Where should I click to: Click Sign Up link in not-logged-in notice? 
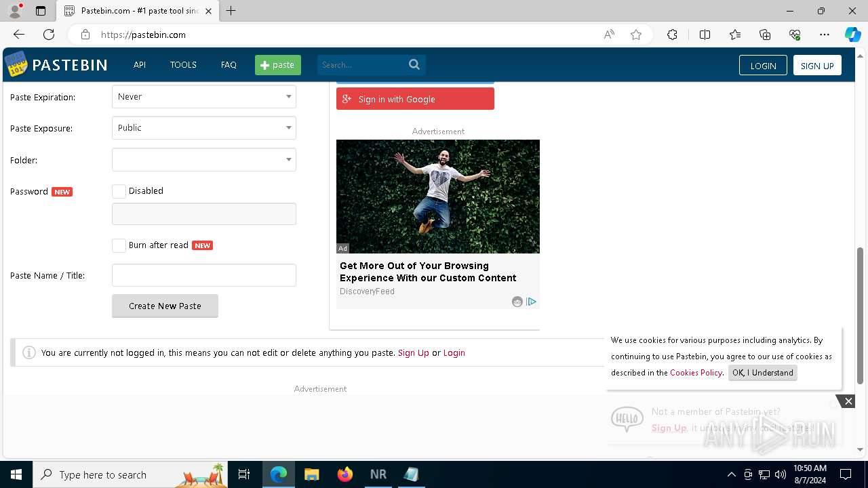(x=414, y=353)
